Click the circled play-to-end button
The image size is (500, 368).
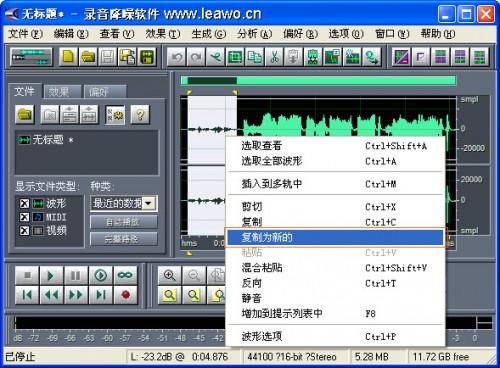[101, 275]
